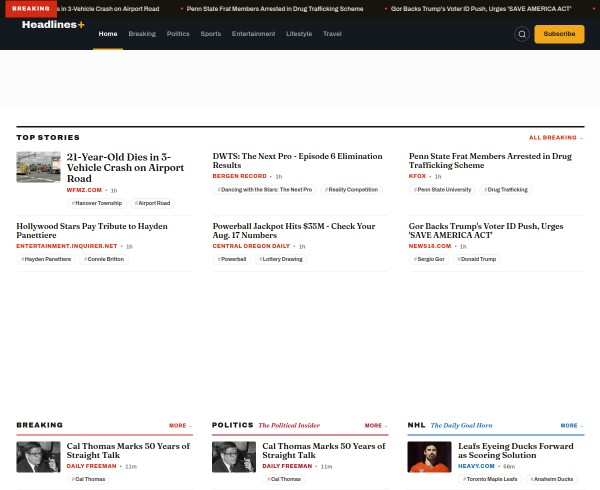Select Cal Thomas tag in Politics section
The width and height of the screenshot is (600, 490).
[284, 479]
